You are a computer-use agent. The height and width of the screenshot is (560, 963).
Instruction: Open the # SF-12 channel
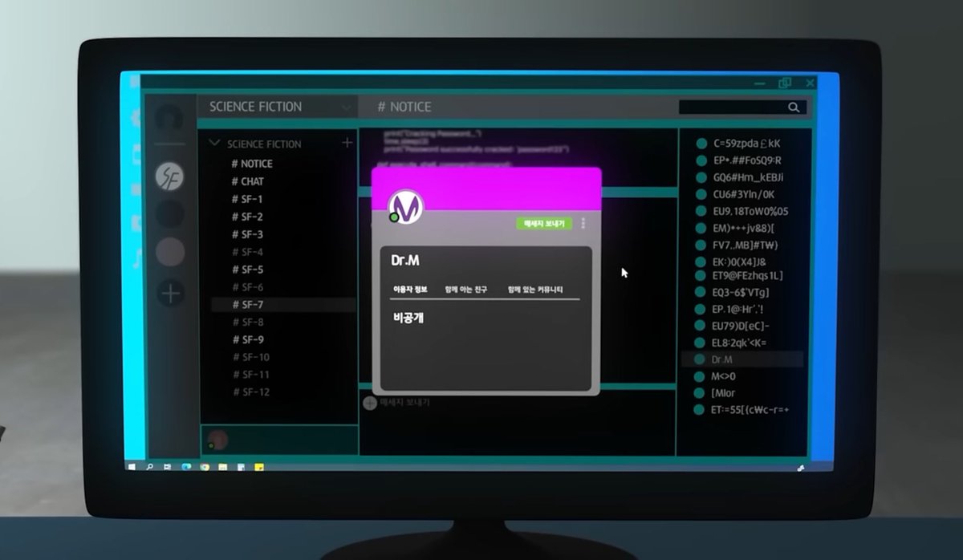pyautogui.click(x=250, y=392)
